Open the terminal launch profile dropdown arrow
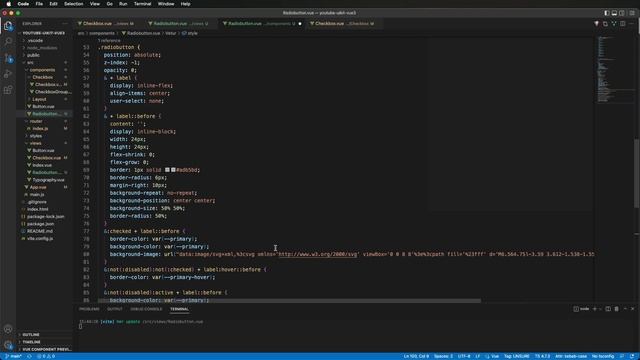 coord(600,309)
